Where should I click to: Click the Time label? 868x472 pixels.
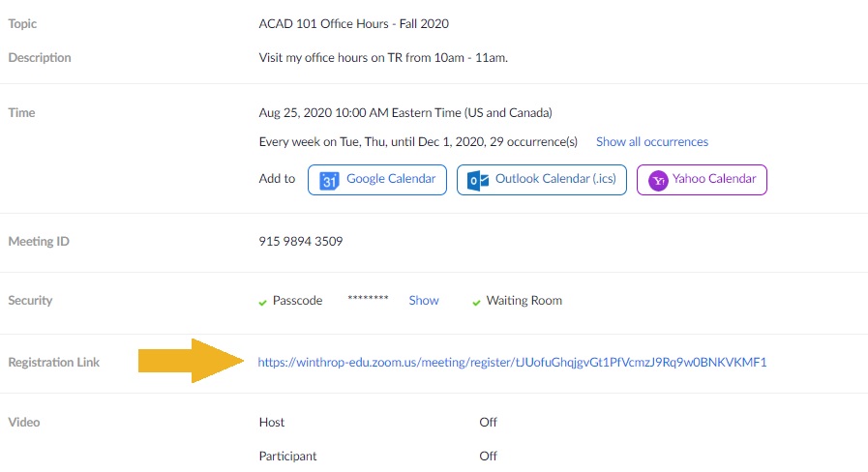coord(21,113)
